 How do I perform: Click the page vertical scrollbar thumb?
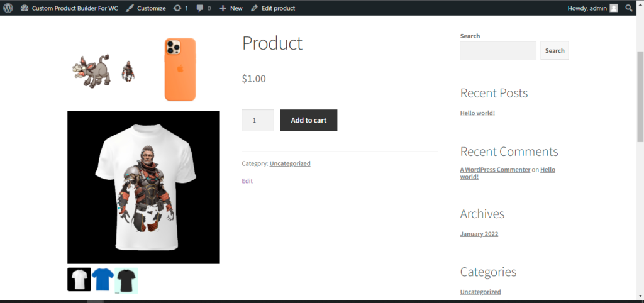click(x=640, y=96)
